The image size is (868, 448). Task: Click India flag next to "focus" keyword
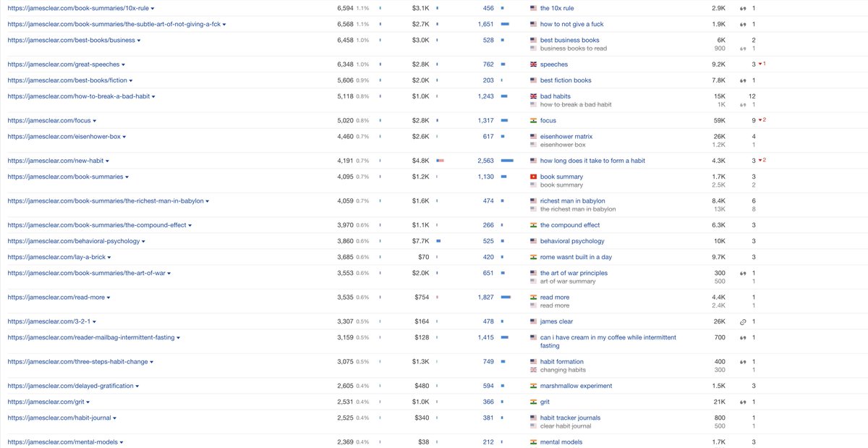coord(533,121)
